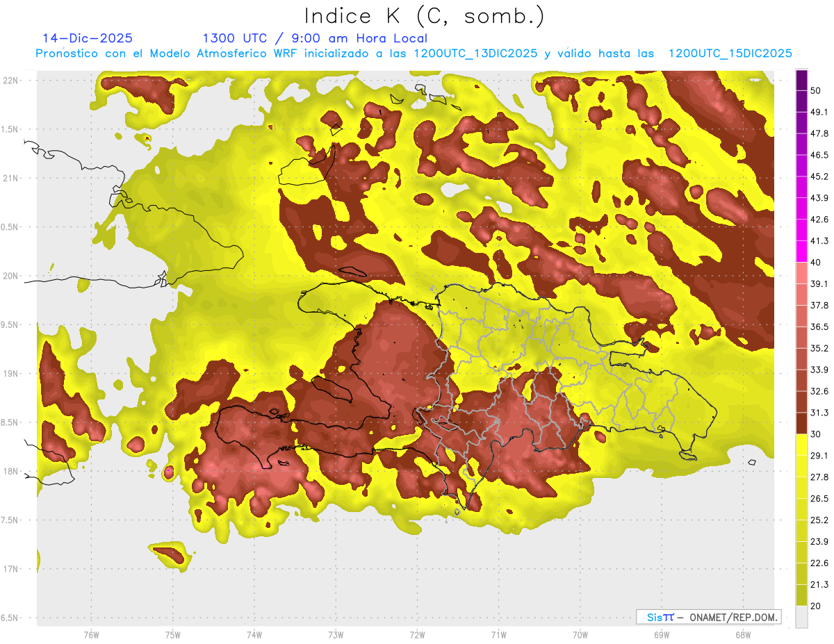Click the '70W' longitude label

point(580,635)
